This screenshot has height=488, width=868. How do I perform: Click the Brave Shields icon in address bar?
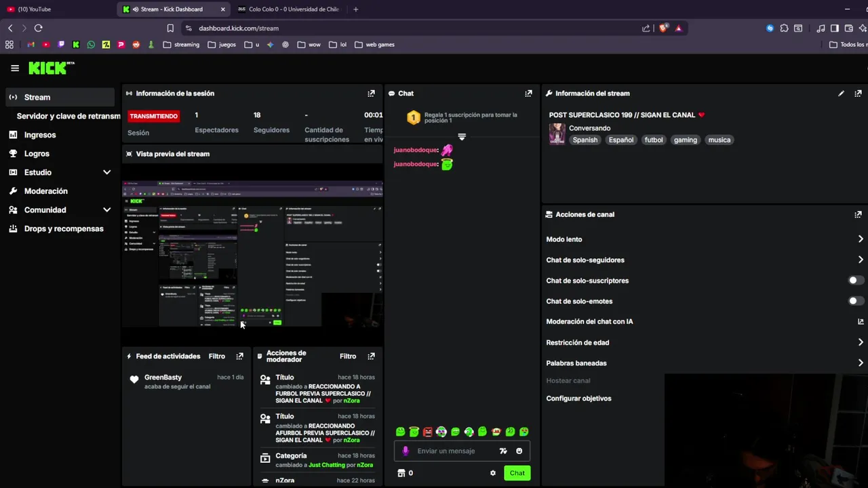[663, 28]
